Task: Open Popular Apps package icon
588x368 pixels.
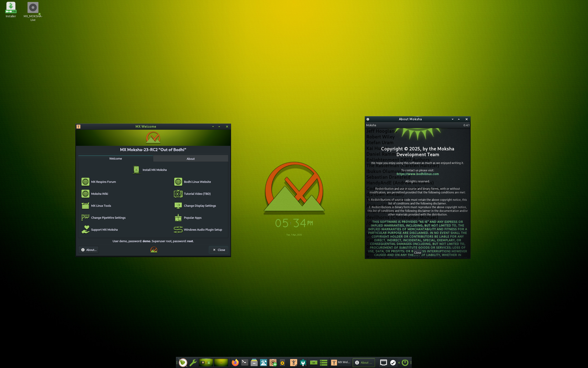Action: [178, 217]
